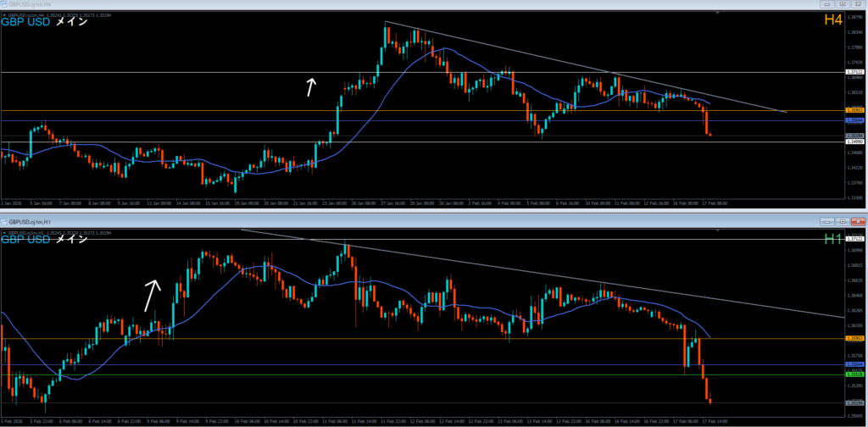Viewport: 868px width, 427px height.
Task: Click the white 1.37122 price label on H4
Action: pyautogui.click(x=854, y=73)
